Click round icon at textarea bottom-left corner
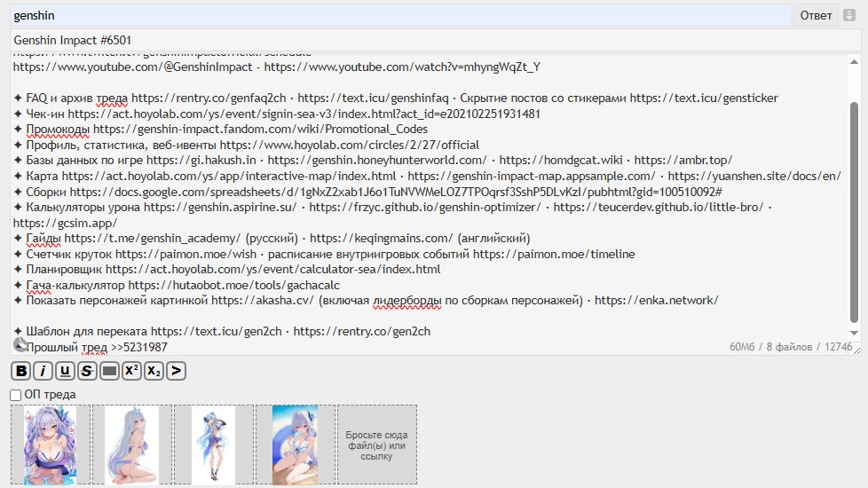Image resolution: width=868 pixels, height=488 pixels. pos(20,344)
